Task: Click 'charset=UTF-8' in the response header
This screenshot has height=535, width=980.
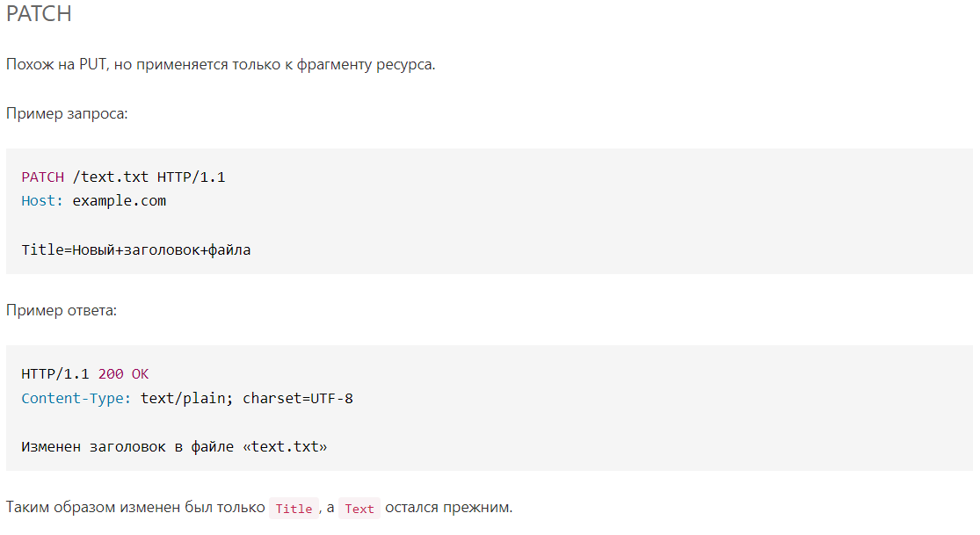Action: pyautogui.click(x=298, y=399)
